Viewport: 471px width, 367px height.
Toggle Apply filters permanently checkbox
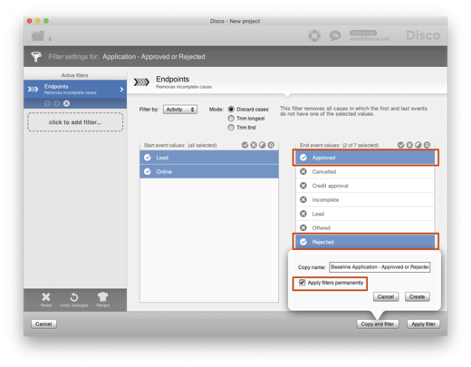pyautogui.click(x=302, y=283)
